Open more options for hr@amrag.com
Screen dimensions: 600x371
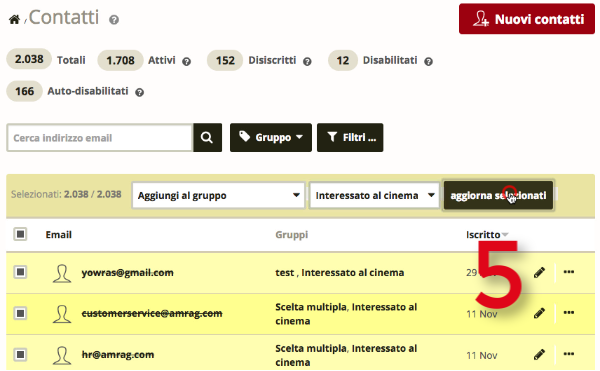(569, 354)
